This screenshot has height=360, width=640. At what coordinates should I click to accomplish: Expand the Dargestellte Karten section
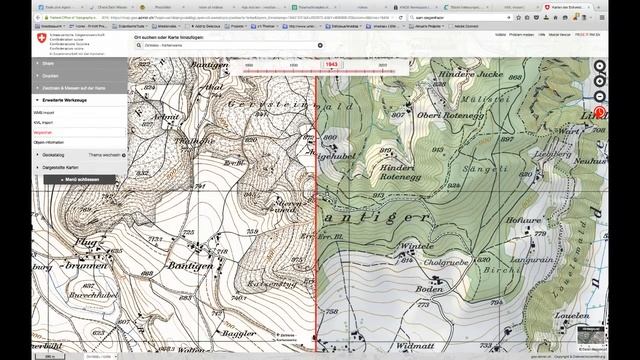click(x=80, y=167)
